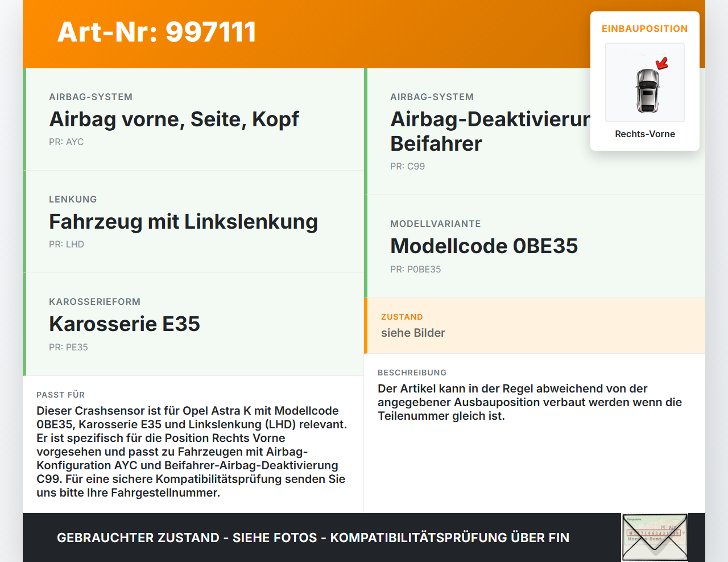Enable the Fahrzeug mit Linkslenkung setting
The image size is (728, 562).
[183, 221]
